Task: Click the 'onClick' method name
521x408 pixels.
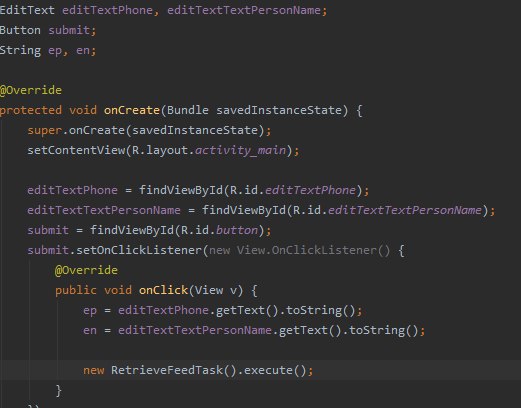Action: click(163, 290)
